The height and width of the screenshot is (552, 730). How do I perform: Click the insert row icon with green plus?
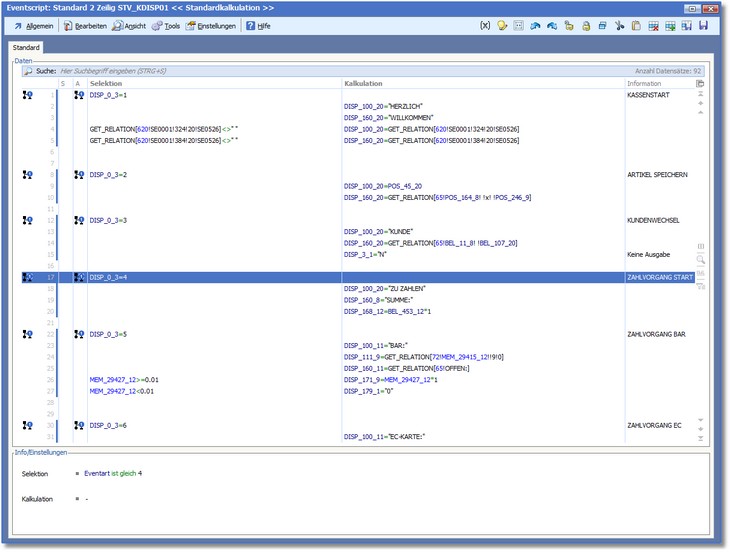[670, 26]
